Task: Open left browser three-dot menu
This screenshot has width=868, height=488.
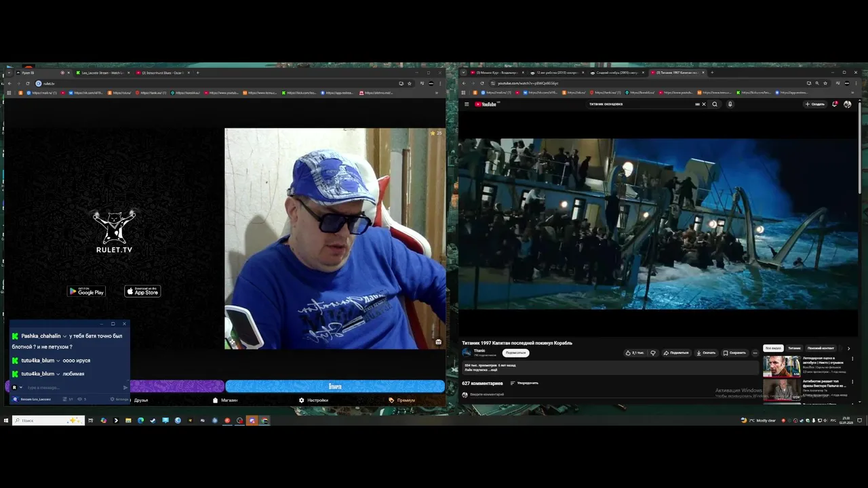Action: point(439,83)
